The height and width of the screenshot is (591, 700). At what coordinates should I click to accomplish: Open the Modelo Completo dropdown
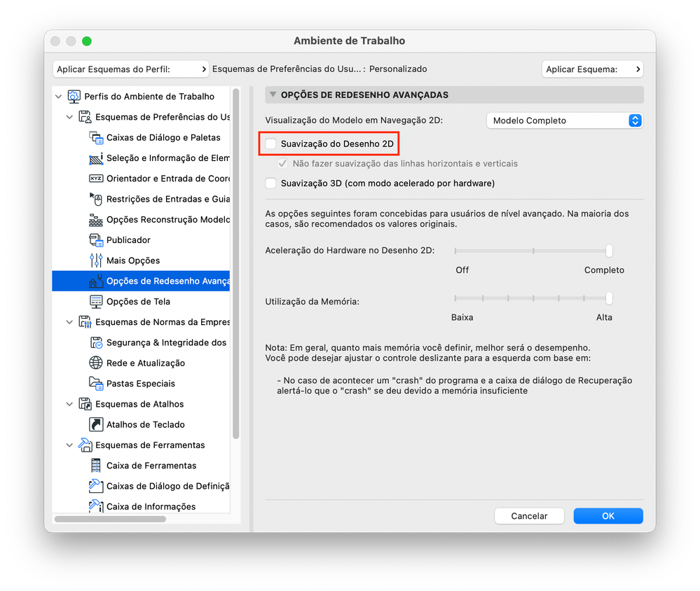565,120
